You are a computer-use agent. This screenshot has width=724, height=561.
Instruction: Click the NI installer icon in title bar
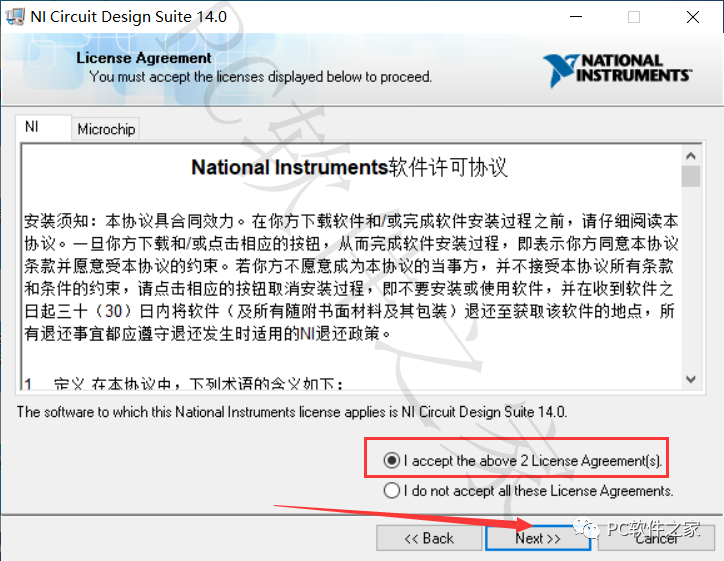point(14,17)
